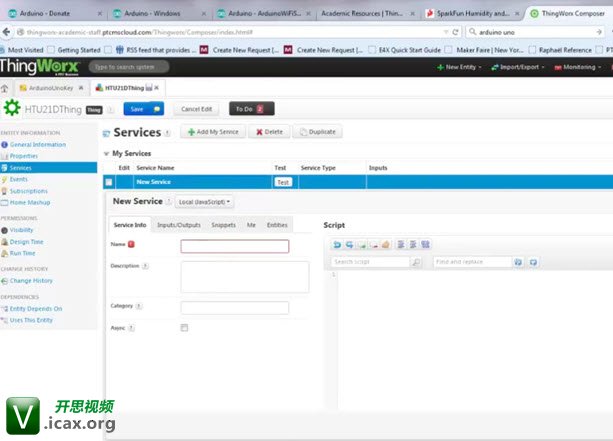613x441 pixels.
Task: Switch to the Entities tab
Action: coord(277,225)
